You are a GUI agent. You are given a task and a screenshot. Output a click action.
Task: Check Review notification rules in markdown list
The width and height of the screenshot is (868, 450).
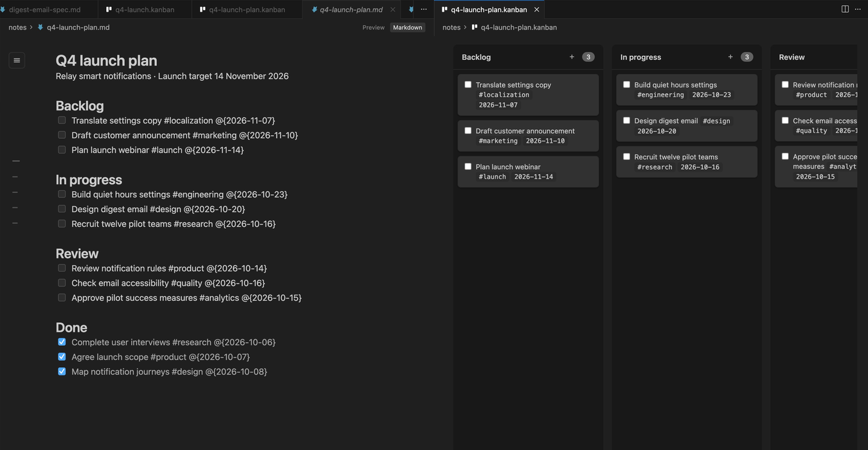tap(62, 268)
